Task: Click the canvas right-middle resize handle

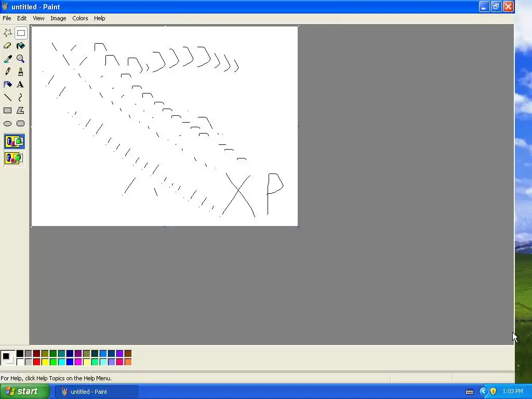Action: (298, 126)
